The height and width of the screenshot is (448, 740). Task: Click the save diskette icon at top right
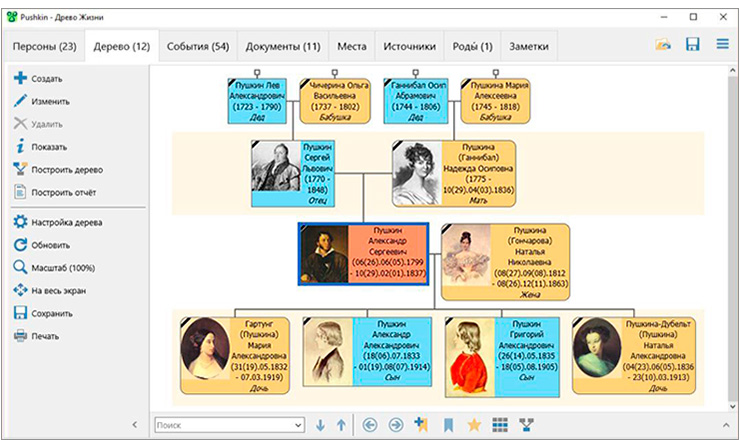(x=691, y=45)
